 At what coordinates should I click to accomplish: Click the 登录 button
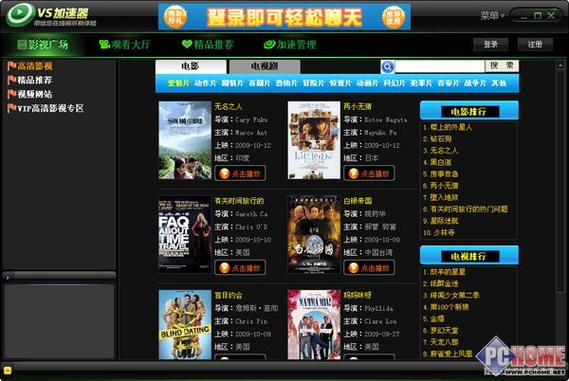pyautogui.click(x=490, y=45)
